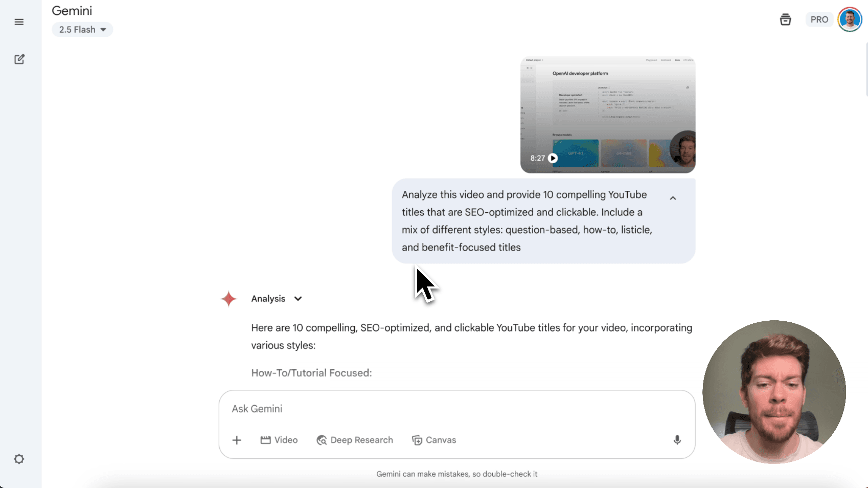Open the Gems stack icon in header
This screenshot has height=488, width=868.
(785, 19)
